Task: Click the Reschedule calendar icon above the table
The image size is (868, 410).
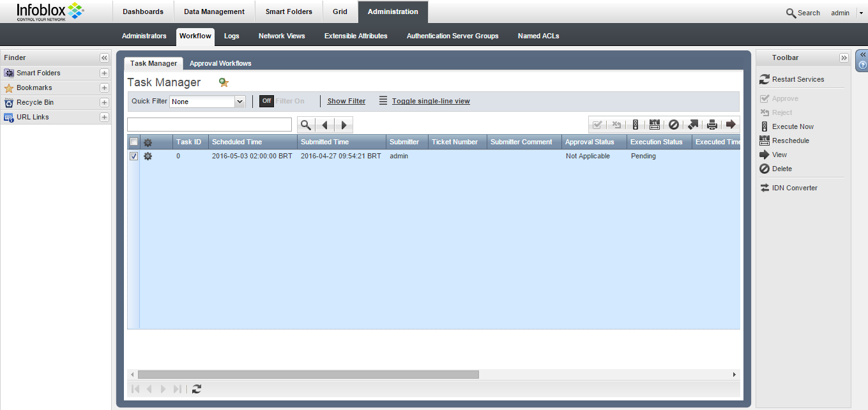Action: (x=654, y=125)
